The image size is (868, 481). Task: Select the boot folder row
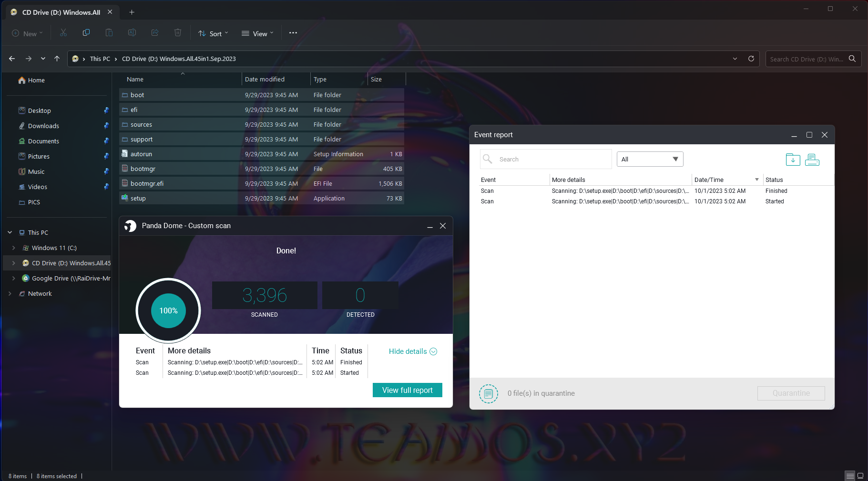coord(262,95)
